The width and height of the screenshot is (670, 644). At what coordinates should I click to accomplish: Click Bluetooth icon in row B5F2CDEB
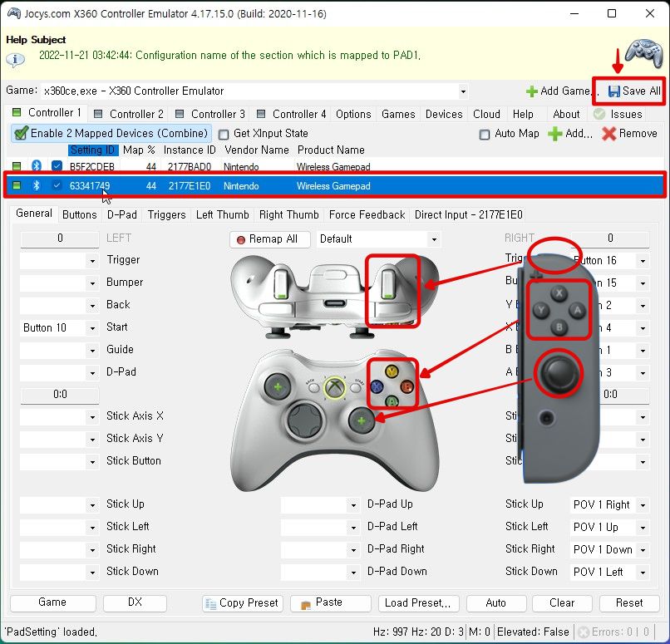point(37,165)
